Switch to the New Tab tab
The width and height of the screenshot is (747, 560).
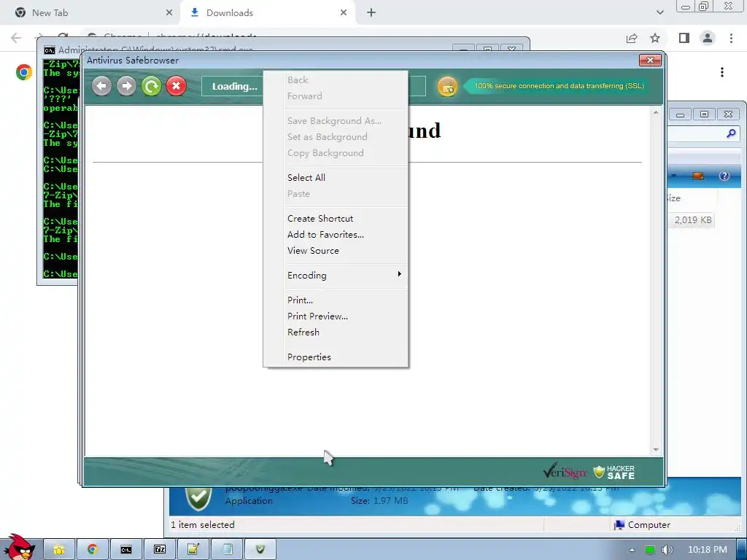(x=90, y=13)
